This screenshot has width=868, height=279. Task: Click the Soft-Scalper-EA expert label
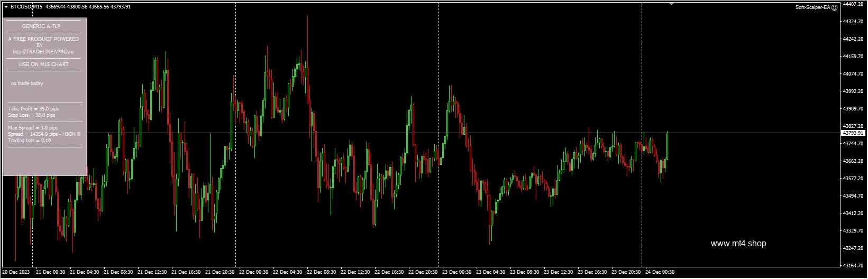[813, 7]
